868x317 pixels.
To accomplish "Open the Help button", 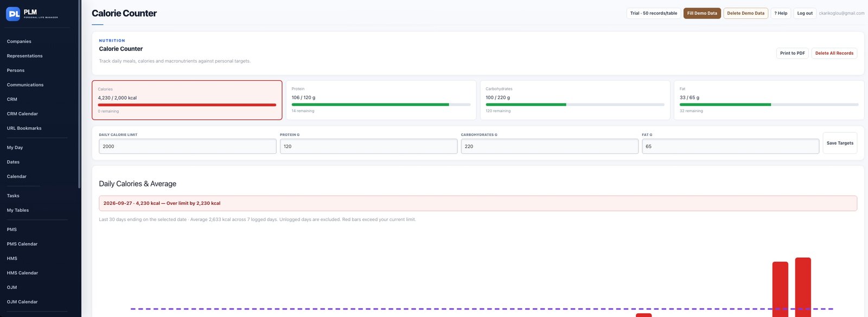I will point(781,13).
